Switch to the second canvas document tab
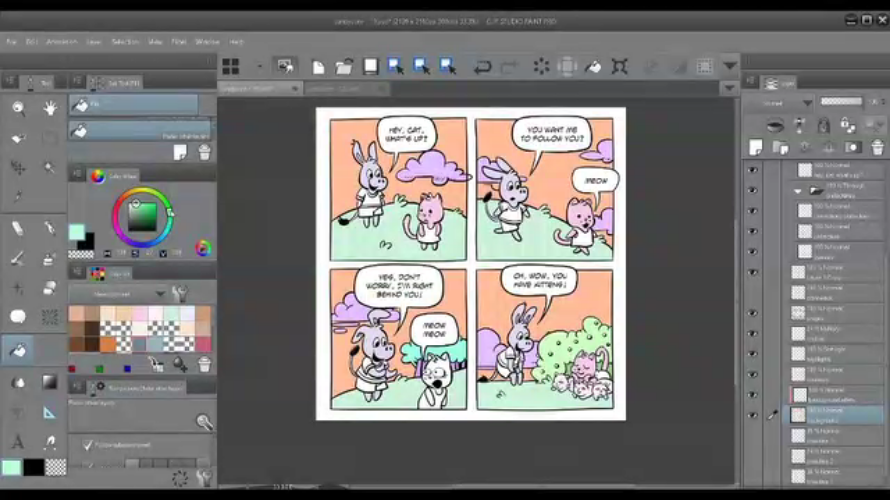890x500 pixels. [x=346, y=89]
